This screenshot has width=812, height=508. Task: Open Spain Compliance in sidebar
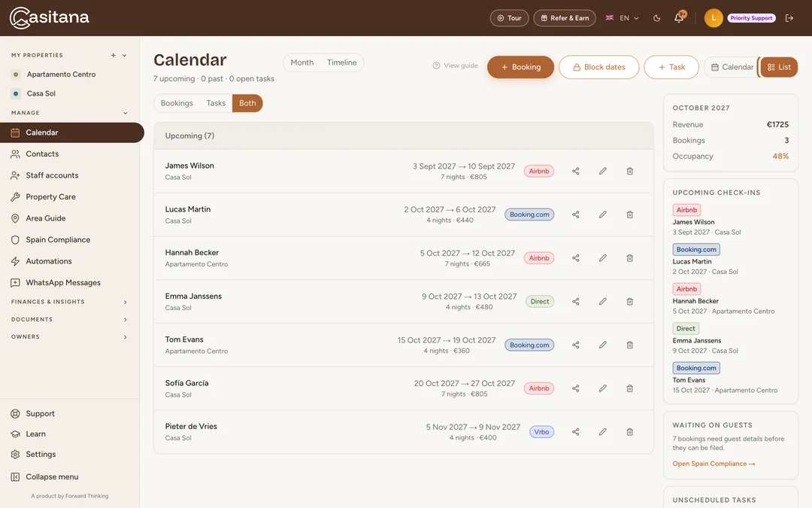70,239
